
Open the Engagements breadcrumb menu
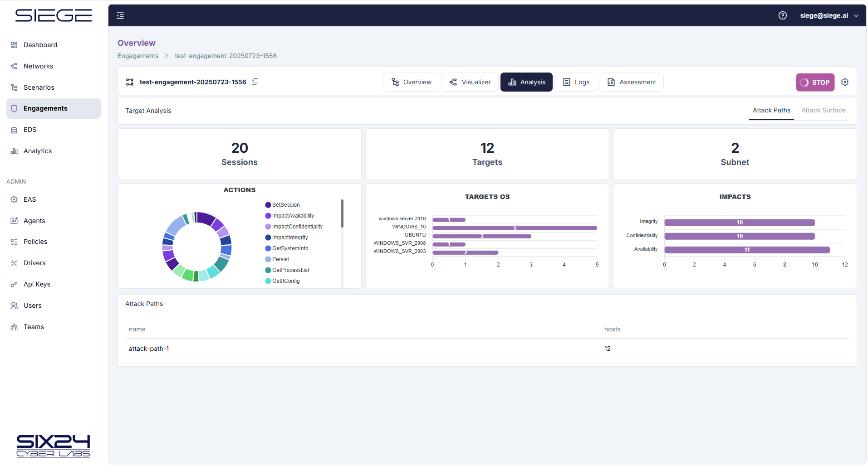coord(137,55)
